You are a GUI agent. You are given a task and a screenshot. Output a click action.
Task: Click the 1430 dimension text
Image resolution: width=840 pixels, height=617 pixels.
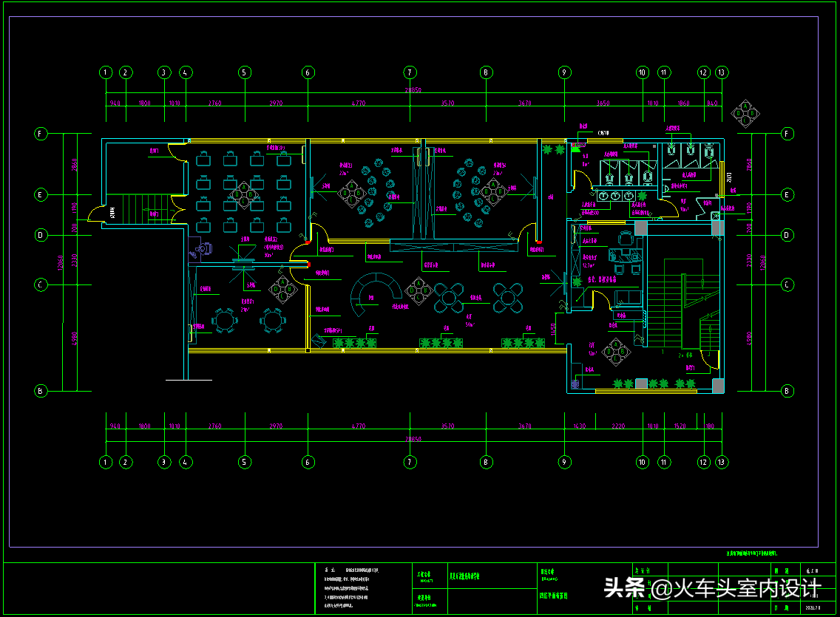580,426
